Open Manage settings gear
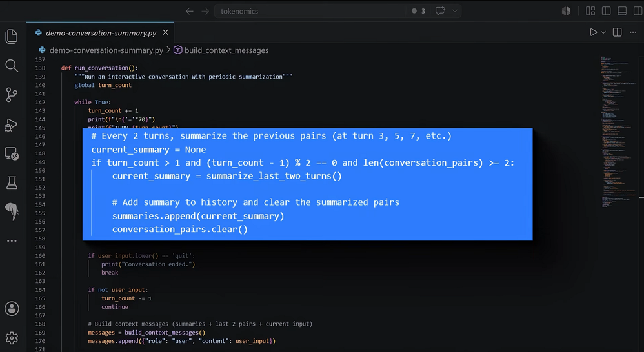This screenshot has width=644, height=352. 12,338
